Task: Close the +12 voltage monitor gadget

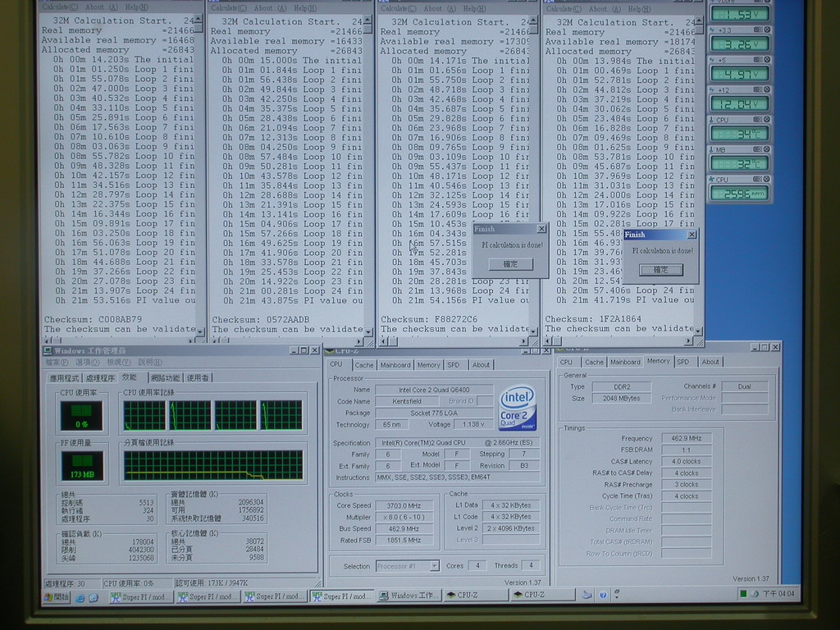Action: [767, 89]
